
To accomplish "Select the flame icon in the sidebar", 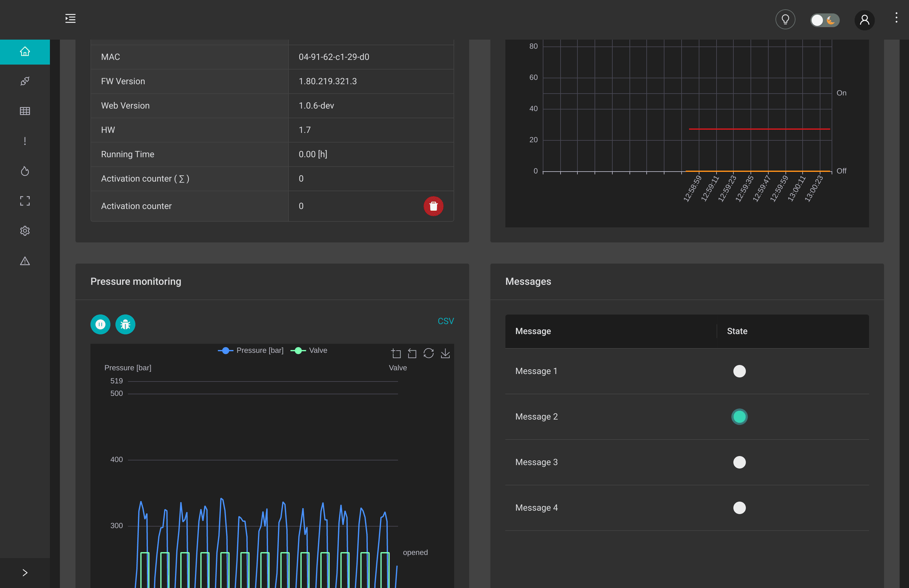I will [25, 171].
